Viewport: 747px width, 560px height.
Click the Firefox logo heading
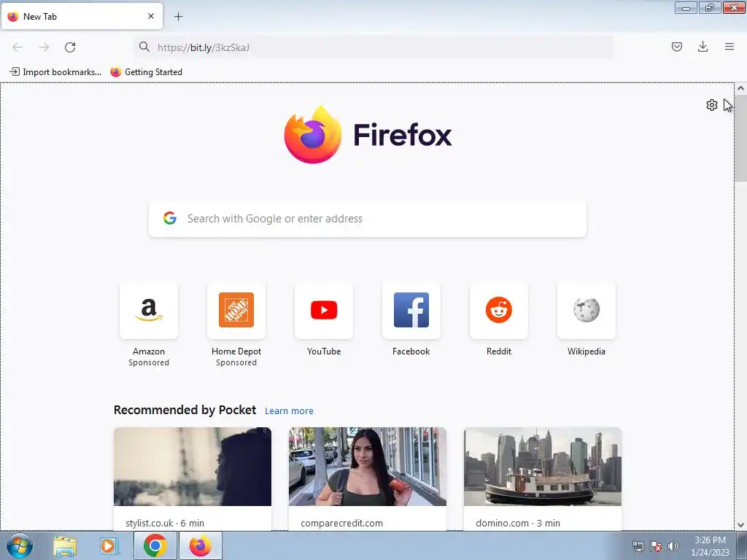[368, 135]
